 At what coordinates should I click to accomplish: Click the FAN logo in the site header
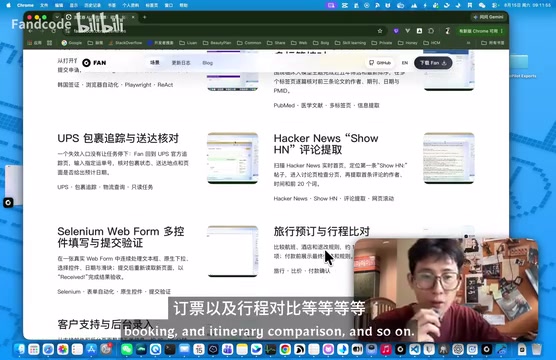(94, 63)
